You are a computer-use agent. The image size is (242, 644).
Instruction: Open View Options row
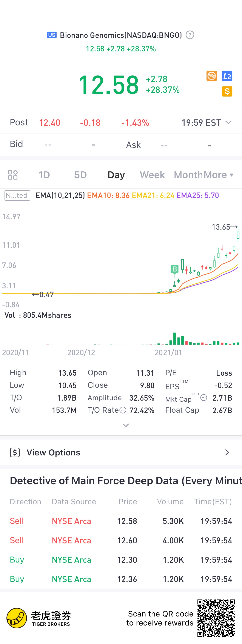tap(121, 452)
